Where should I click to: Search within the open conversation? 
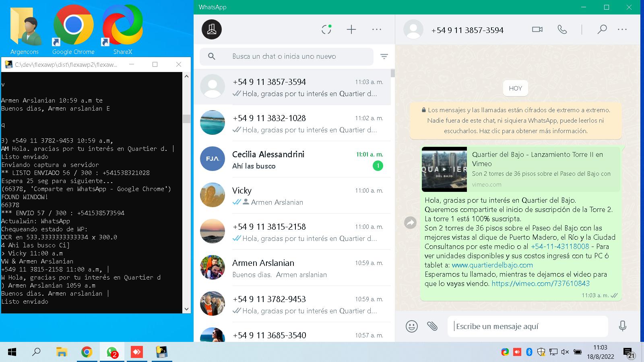click(x=602, y=29)
